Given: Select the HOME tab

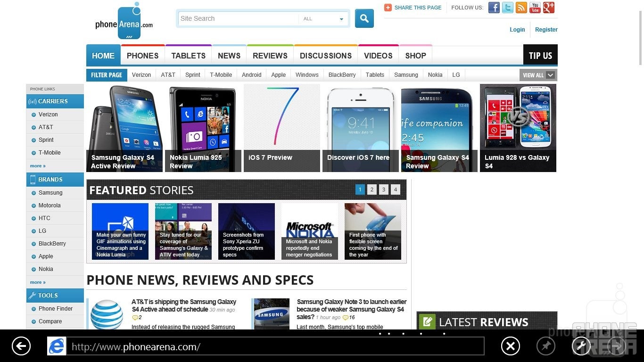Looking at the screenshot, I should [103, 56].
